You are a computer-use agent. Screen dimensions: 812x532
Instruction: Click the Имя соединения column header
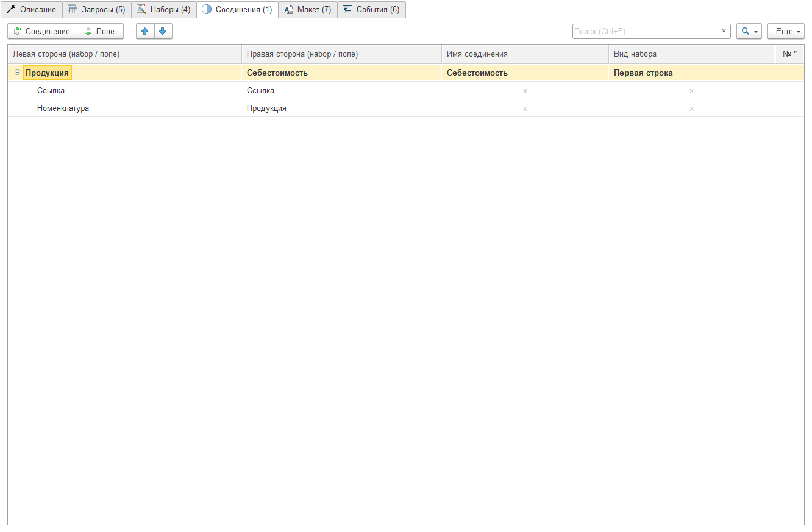(525, 54)
